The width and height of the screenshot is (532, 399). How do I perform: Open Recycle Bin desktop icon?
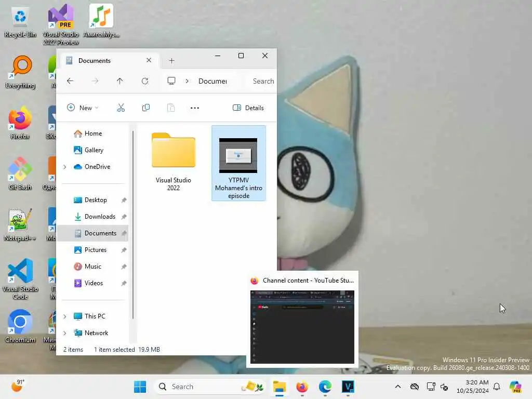20,23
